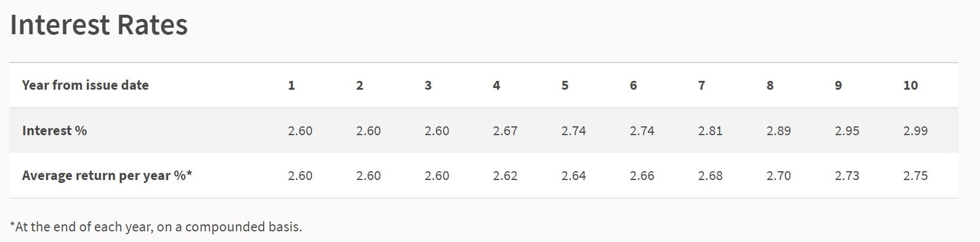980x242 pixels.
Task: Click the 2.75 average return for year 10
Action: coord(916,176)
